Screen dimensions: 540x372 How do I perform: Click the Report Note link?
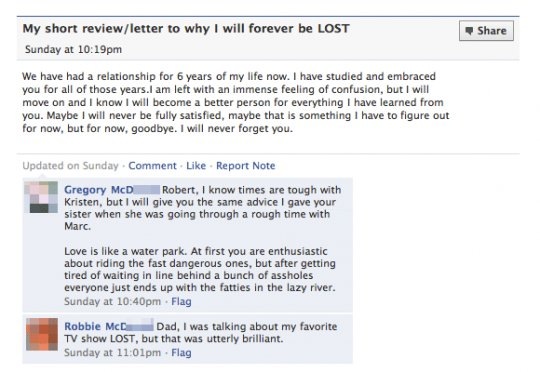pos(246,166)
